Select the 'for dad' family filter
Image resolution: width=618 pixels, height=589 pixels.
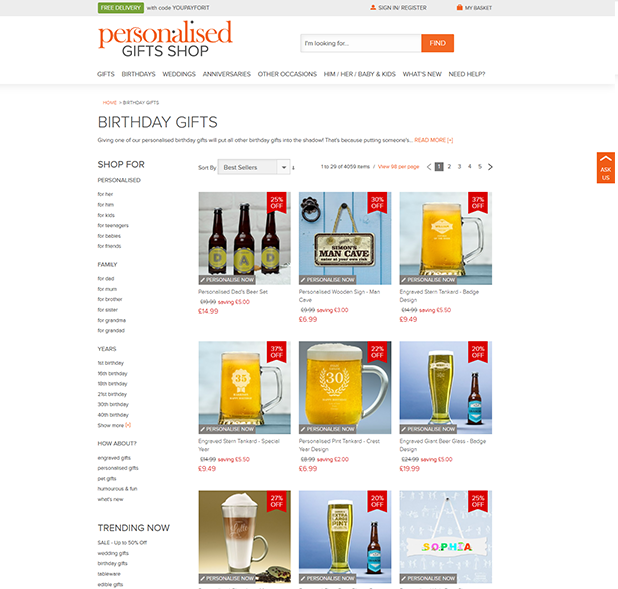pos(106,279)
